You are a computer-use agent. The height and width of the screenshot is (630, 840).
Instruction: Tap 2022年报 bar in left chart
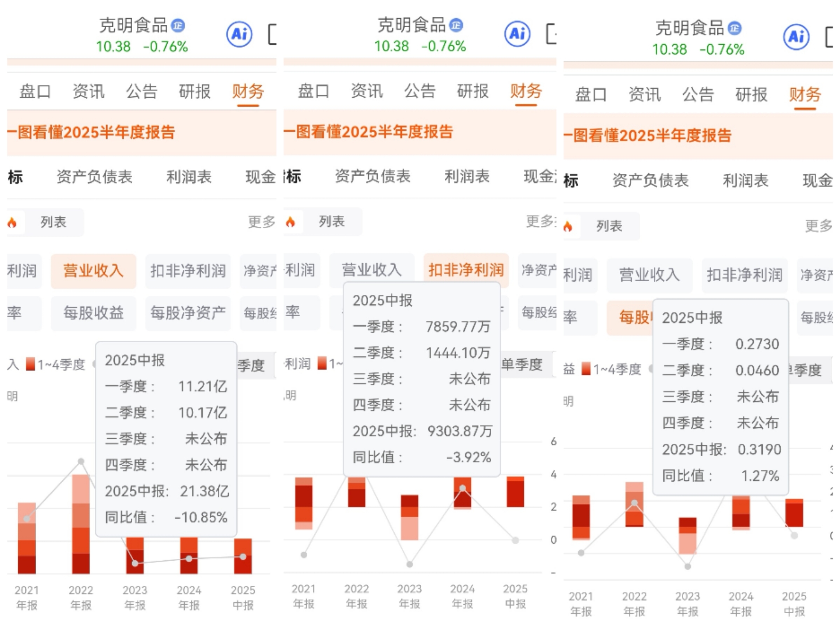tap(81, 524)
